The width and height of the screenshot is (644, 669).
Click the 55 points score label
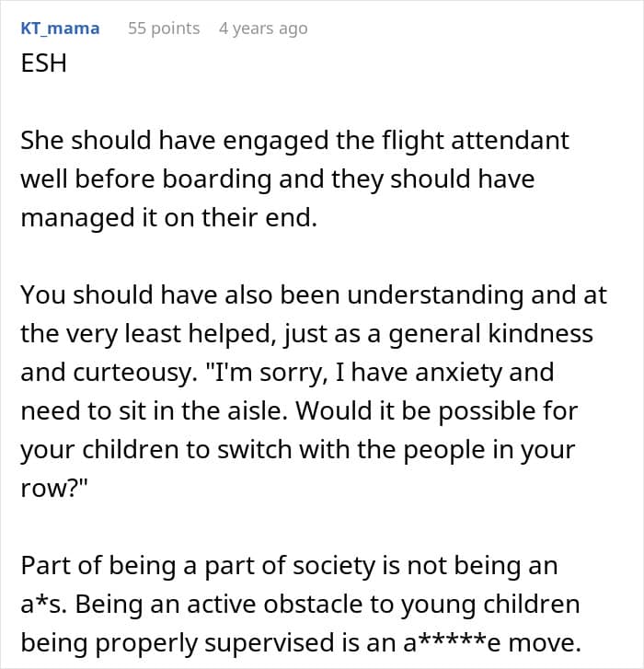tap(164, 29)
